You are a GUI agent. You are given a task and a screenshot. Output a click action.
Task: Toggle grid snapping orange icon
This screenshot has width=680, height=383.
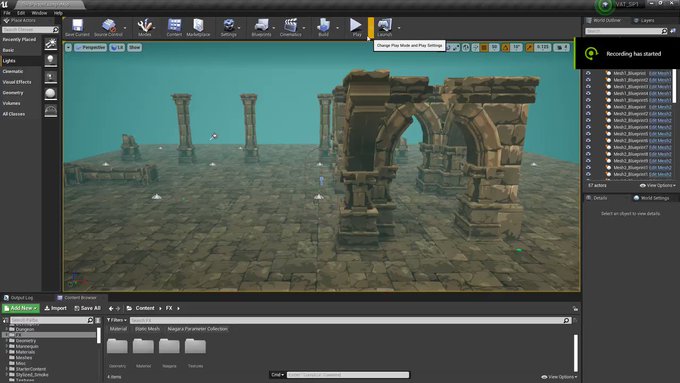click(x=484, y=47)
